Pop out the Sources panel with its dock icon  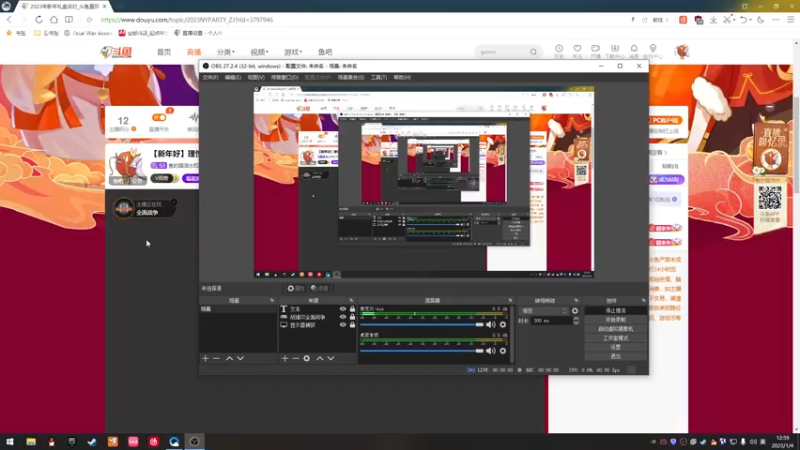tap(351, 301)
